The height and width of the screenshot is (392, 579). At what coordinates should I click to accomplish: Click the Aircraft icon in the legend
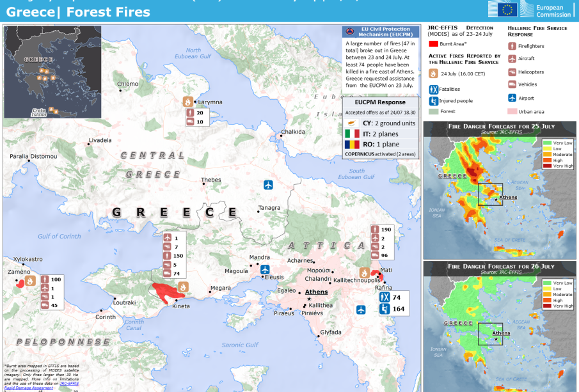point(512,59)
